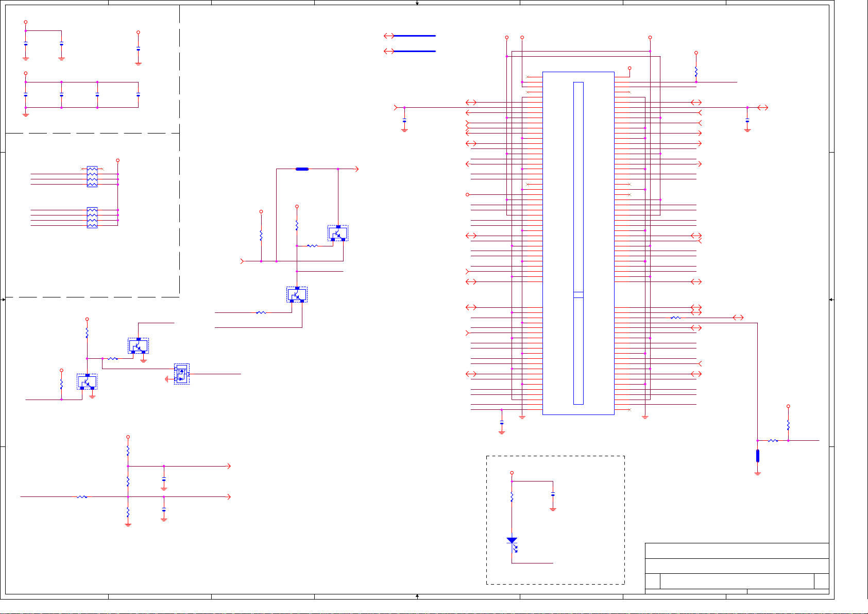Select the bypass capacitor at the far left of the connector nets
Image resolution: width=868 pixels, height=614 pixels.
click(404, 121)
